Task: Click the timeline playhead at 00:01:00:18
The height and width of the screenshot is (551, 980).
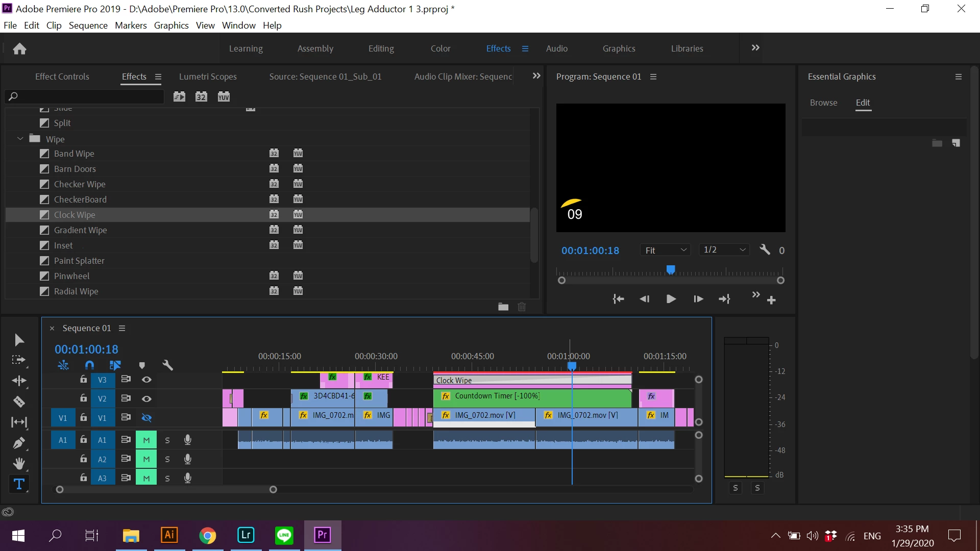Action: coord(572,366)
